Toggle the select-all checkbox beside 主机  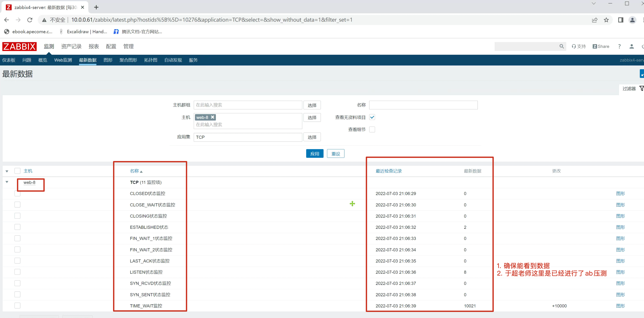(x=17, y=171)
